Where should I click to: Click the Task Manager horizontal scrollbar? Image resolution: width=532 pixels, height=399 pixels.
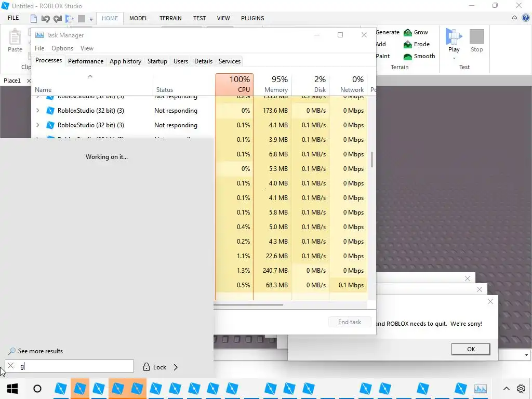click(x=248, y=304)
